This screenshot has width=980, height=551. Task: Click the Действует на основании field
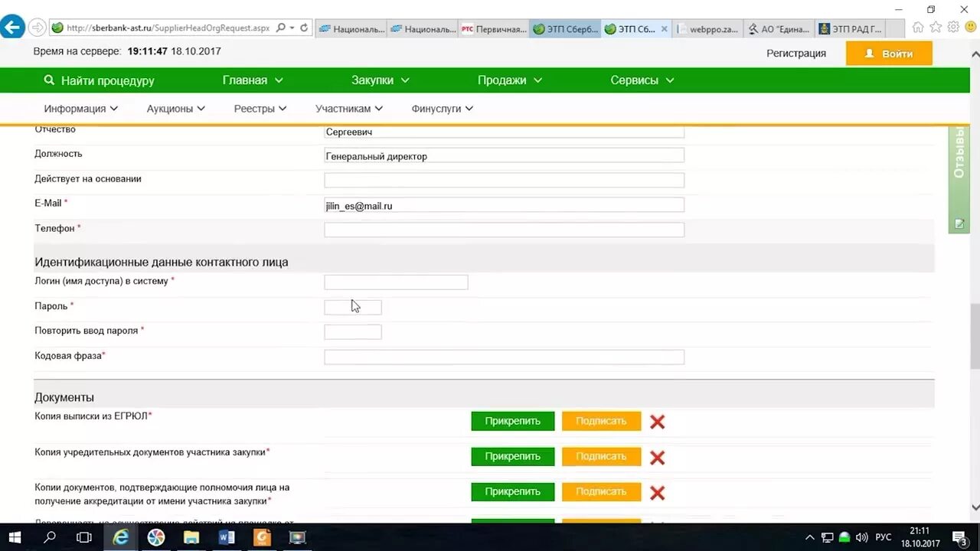point(504,181)
